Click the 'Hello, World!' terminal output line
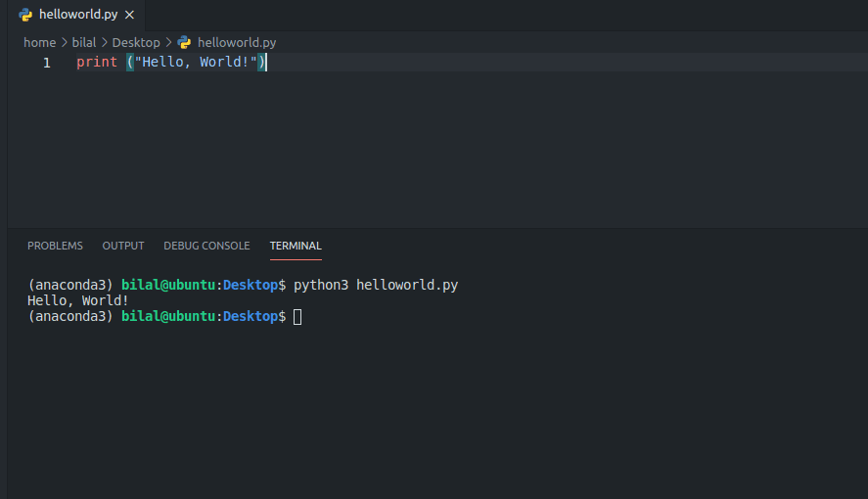 coord(78,301)
